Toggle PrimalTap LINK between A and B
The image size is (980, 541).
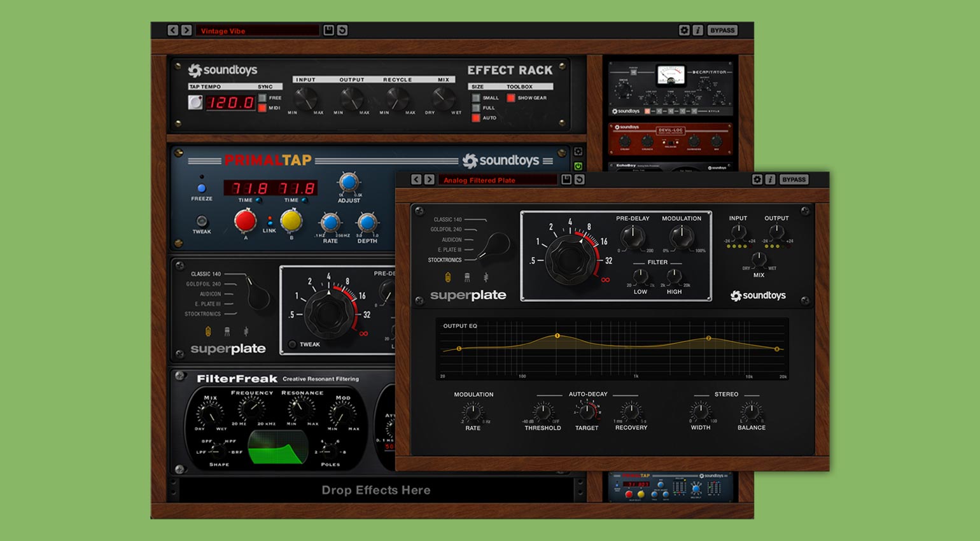[270, 221]
